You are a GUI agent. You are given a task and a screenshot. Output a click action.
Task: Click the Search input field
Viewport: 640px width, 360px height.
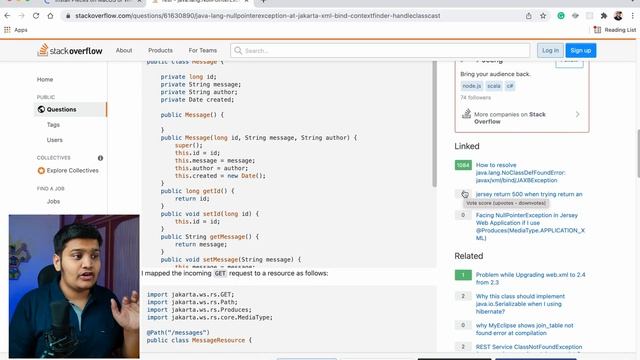coord(380,51)
